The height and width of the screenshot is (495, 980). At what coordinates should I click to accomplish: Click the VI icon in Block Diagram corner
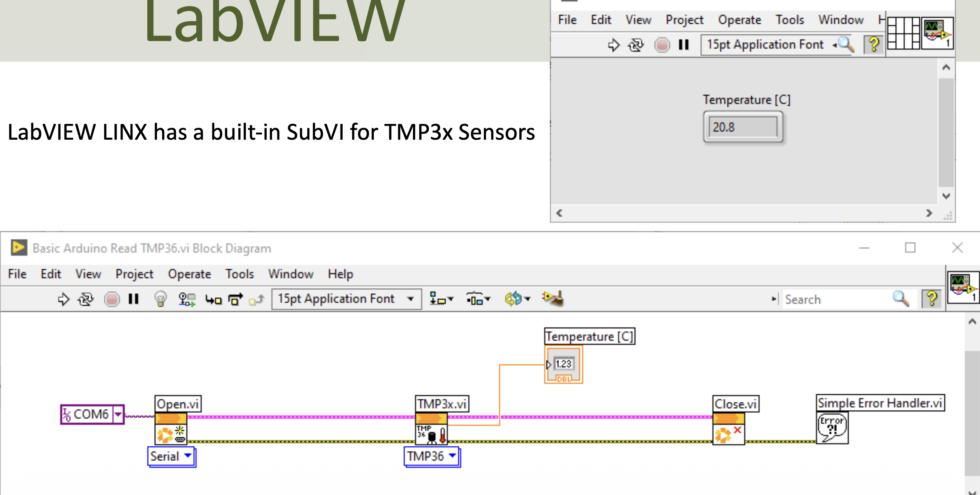click(x=963, y=287)
